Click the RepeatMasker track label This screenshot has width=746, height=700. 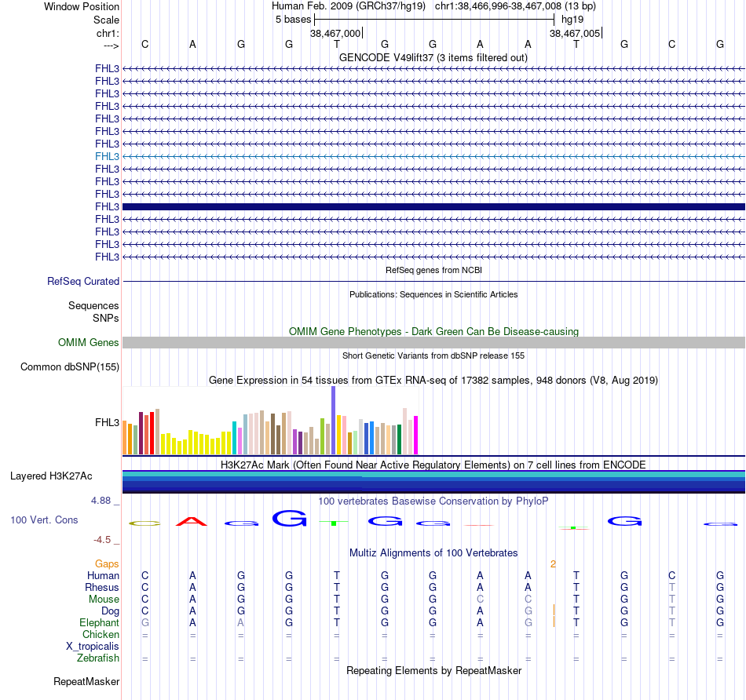86,681
